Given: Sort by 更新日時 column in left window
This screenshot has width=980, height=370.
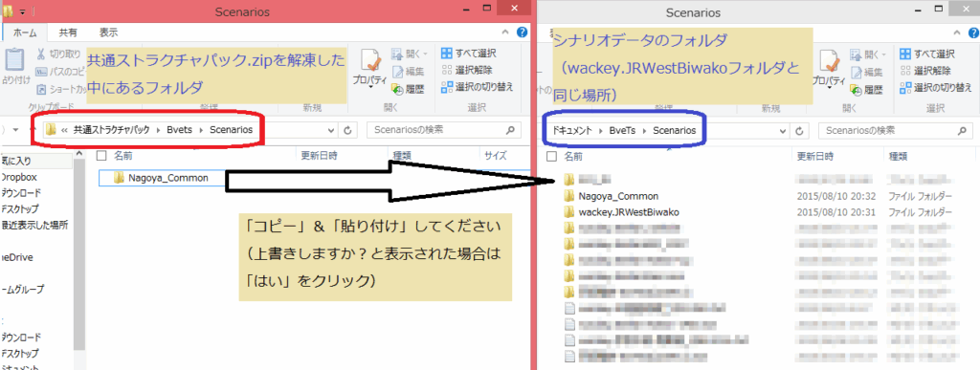Looking at the screenshot, I should click(321, 156).
